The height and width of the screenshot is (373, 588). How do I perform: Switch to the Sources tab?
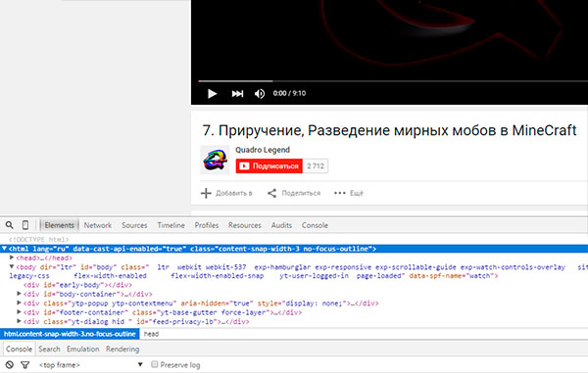134,225
